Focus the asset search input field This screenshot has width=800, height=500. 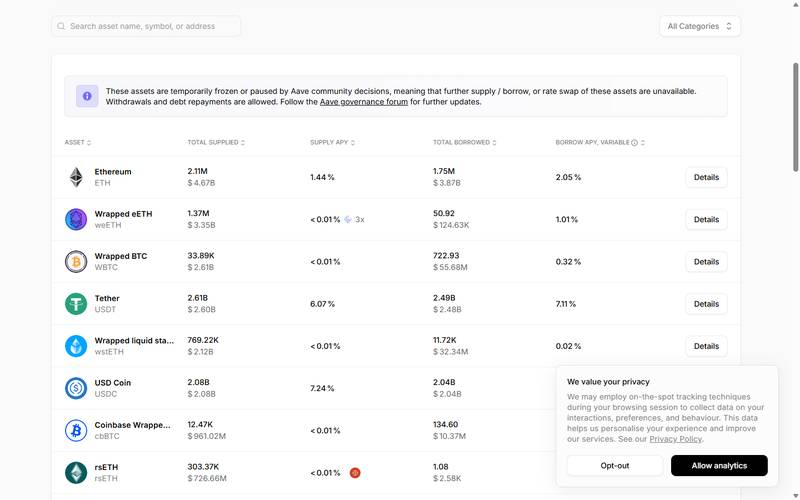pos(146,26)
